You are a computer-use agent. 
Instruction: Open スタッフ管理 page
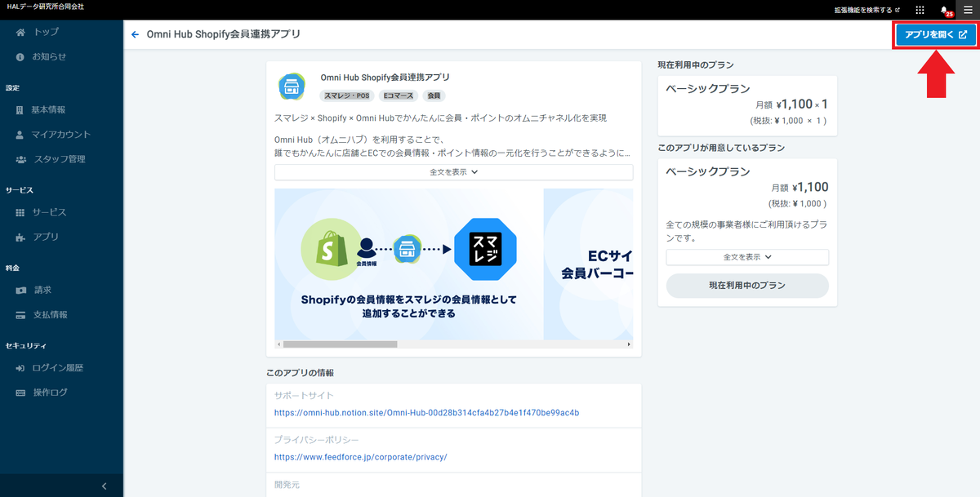pyautogui.click(x=61, y=159)
